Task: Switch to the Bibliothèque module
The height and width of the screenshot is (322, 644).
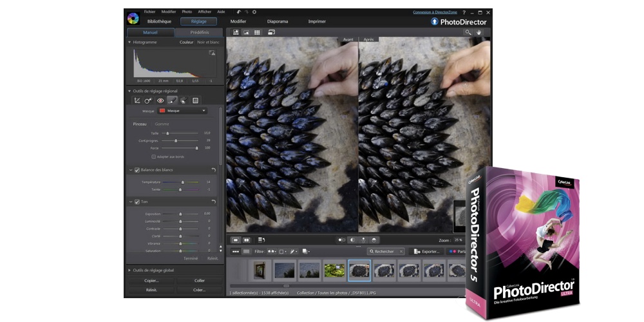Action: click(x=159, y=21)
